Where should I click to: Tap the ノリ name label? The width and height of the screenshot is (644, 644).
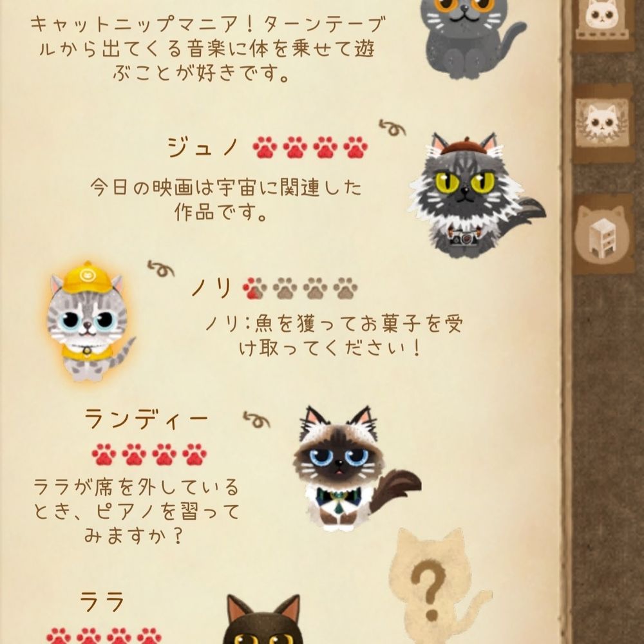click(x=213, y=287)
